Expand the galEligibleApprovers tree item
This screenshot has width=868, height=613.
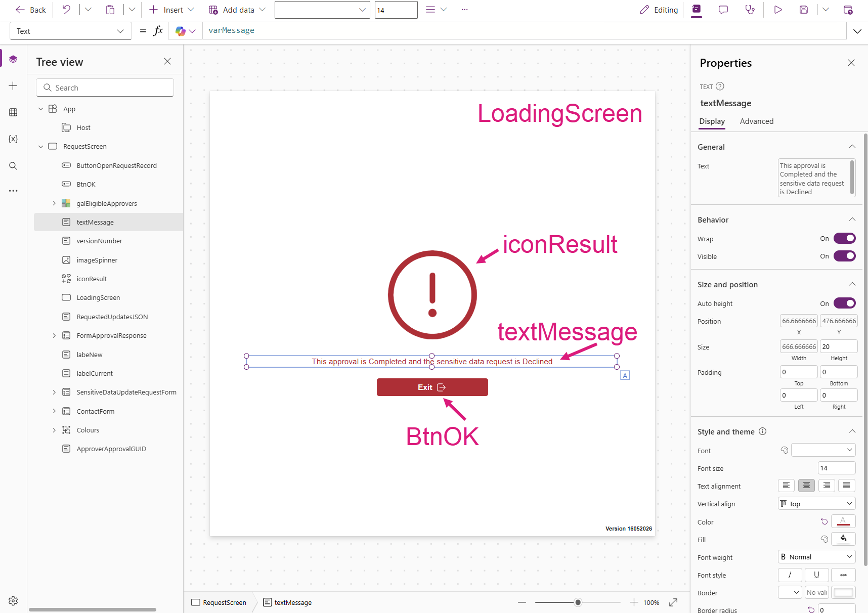pos(54,203)
